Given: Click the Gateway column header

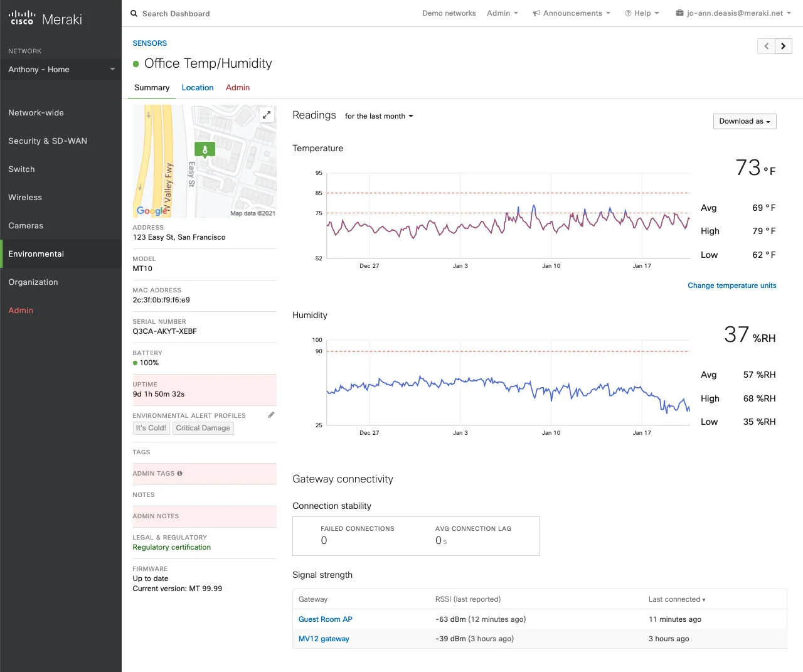Looking at the screenshot, I should [313, 599].
